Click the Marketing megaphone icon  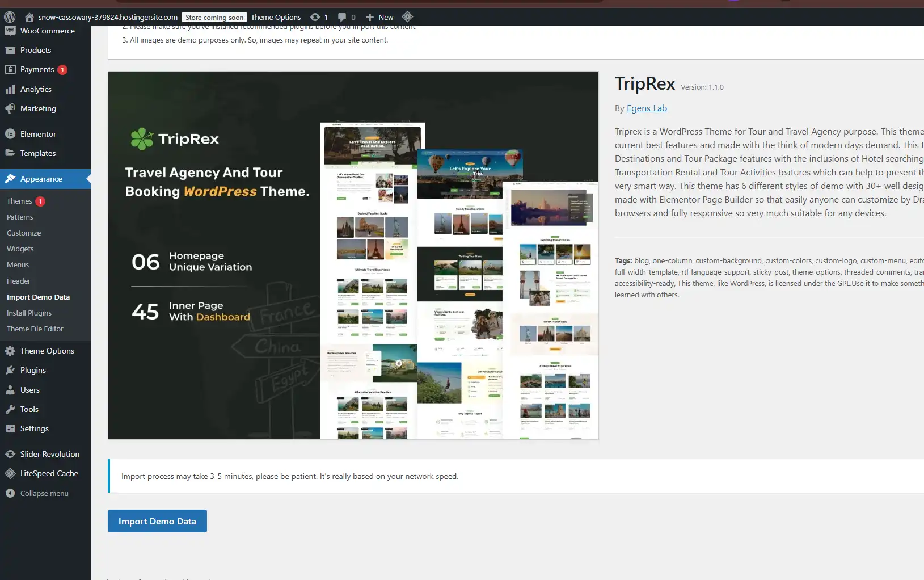(10, 108)
